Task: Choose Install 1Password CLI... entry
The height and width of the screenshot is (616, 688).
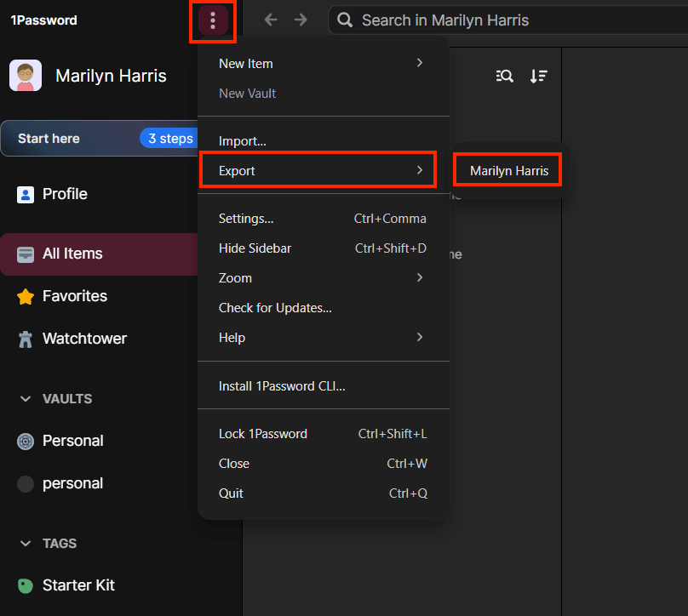Action: (324, 385)
